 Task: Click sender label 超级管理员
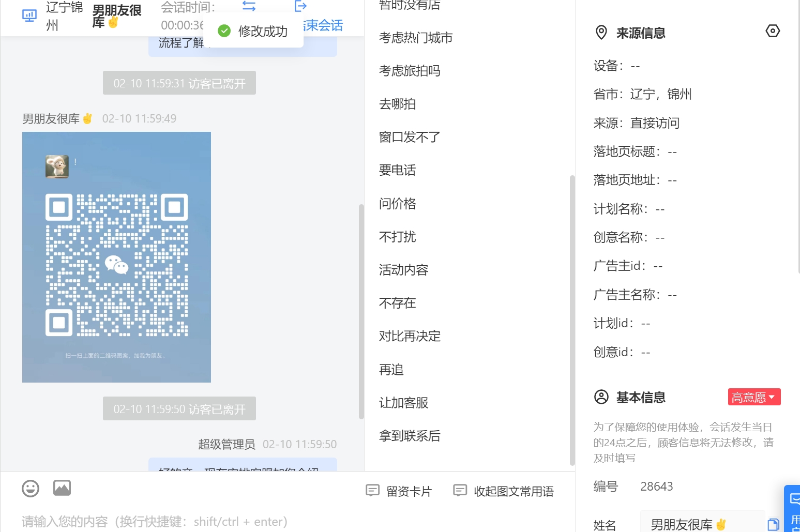click(x=227, y=444)
